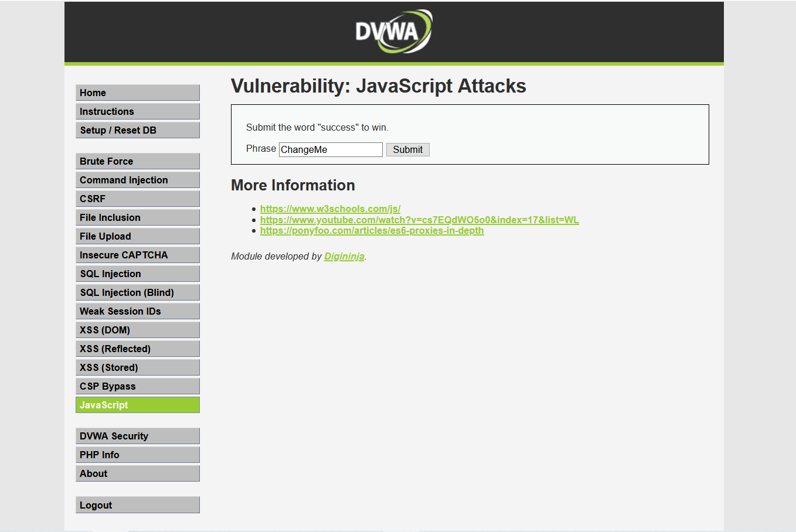Open DVWA Security settings page
The image size is (796, 532).
point(137,436)
